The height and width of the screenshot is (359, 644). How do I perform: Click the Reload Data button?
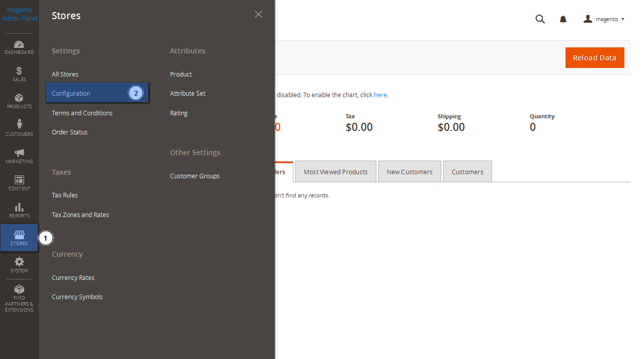click(x=595, y=57)
